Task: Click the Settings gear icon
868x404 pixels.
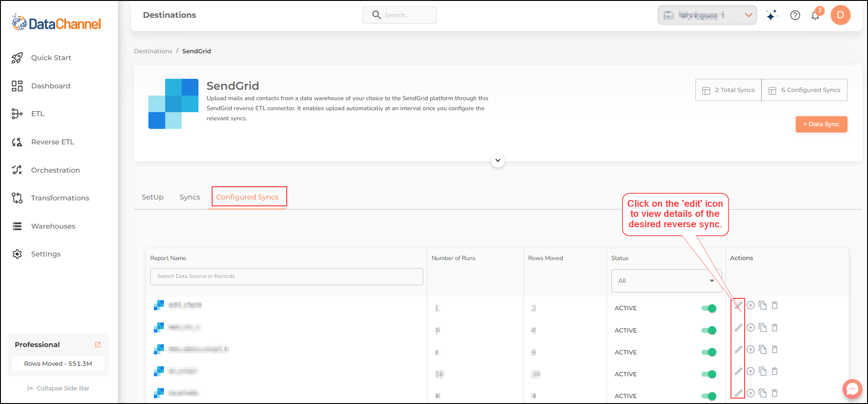Action: [x=17, y=254]
